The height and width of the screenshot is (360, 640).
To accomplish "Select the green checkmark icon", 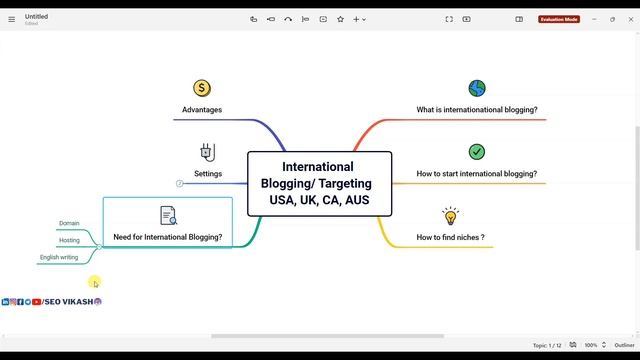I will click(477, 152).
